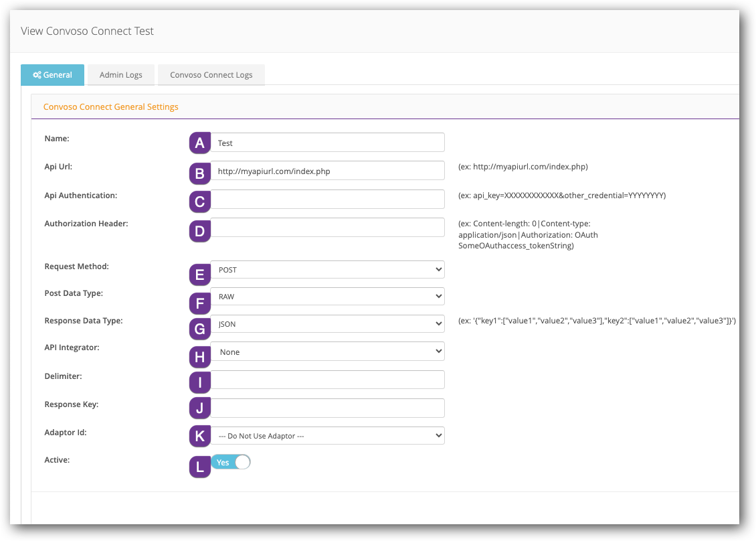756x541 pixels.
Task: Click the Api Url input field
Action: [327, 171]
